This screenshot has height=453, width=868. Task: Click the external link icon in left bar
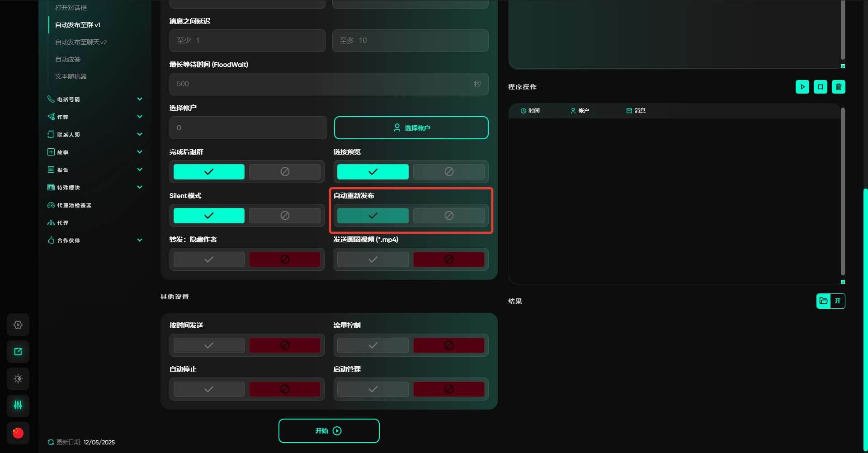(18, 352)
